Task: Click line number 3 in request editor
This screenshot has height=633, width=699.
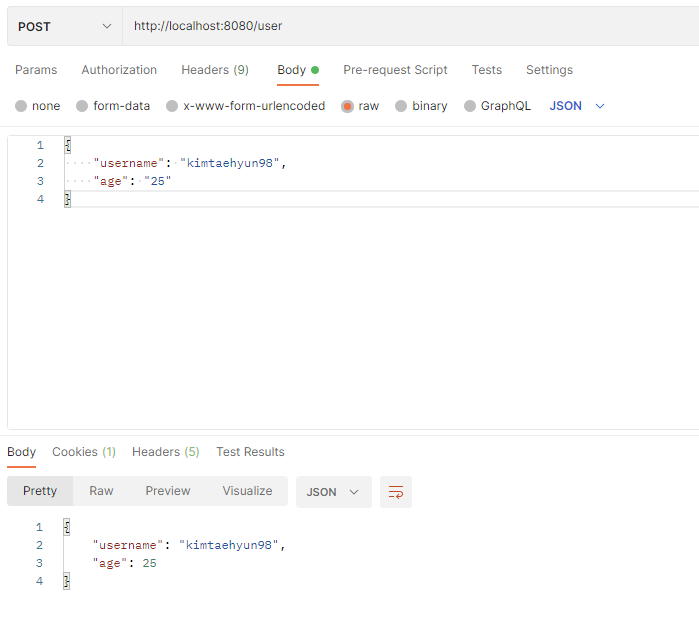Action: 40,181
